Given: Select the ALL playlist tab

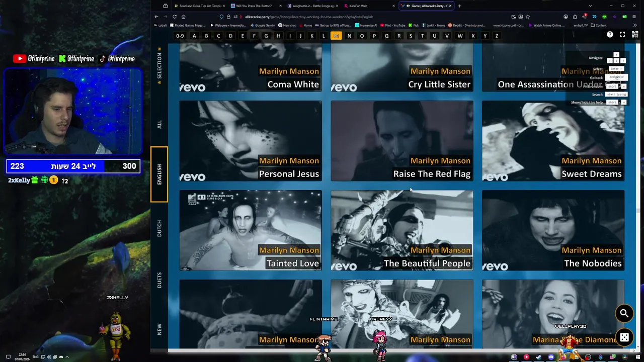Looking at the screenshot, I should point(159,124).
